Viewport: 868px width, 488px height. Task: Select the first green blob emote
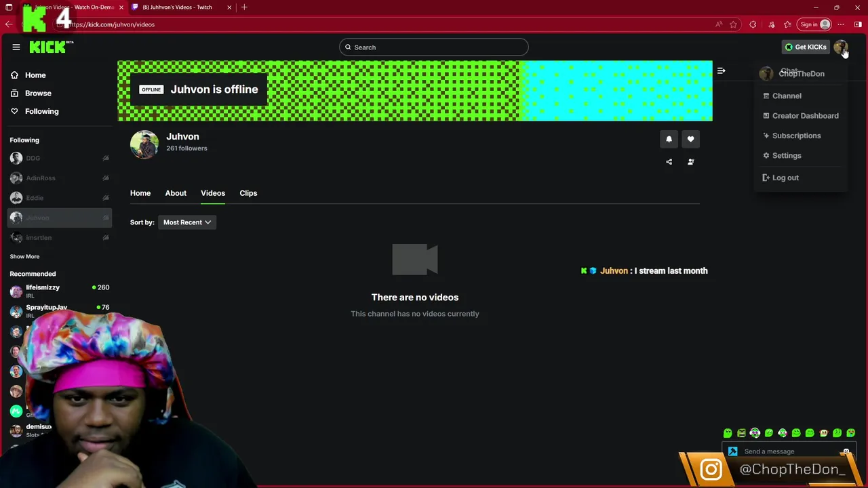click(728, 433)
